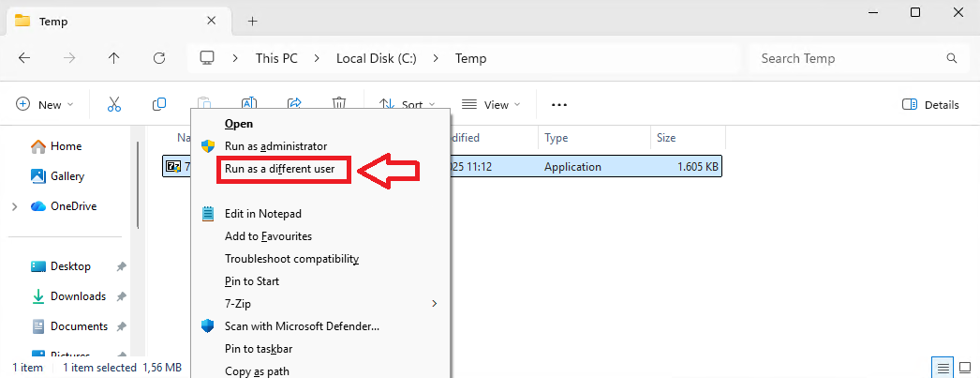980x378 pixels.
Task: Refresh the Temp folder view
Action: point(159,58)
